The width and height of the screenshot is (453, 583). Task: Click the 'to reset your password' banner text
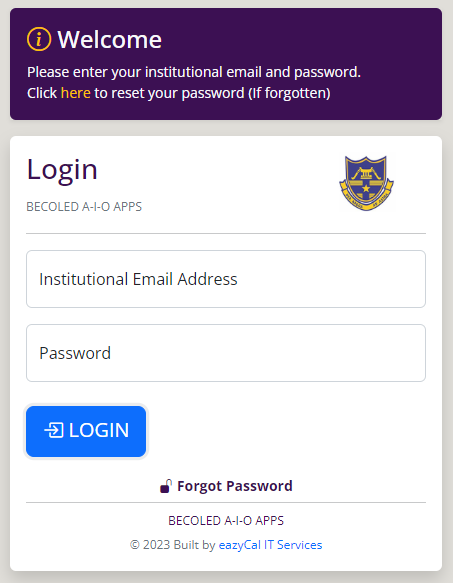(x=169, y=93)
